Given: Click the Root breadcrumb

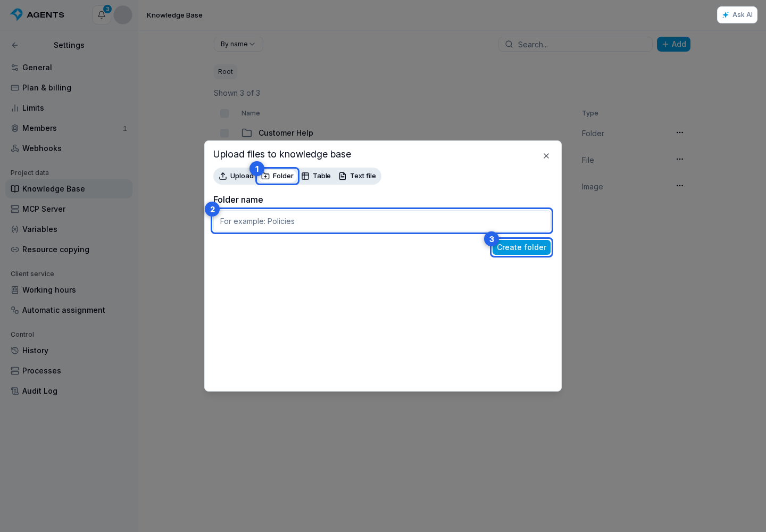Looking at the screenshot, I should [x=226, y=72].
